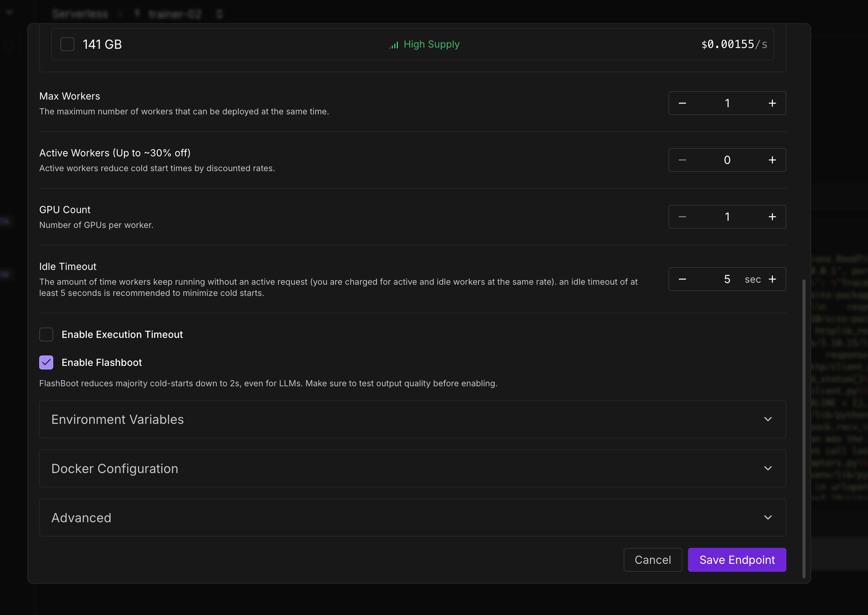Increase Max Workers with plus icon

[x=772, y=103]
